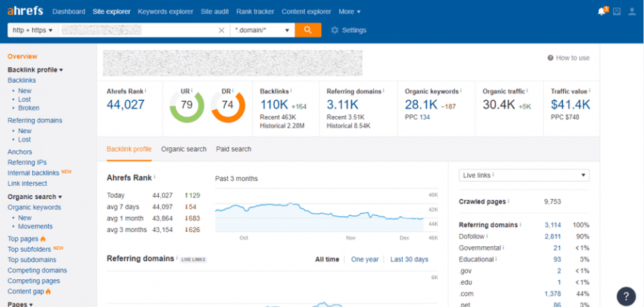Expand the Pages sidebar section
Screen dimensions: 644x307
(x=20, y=304)
